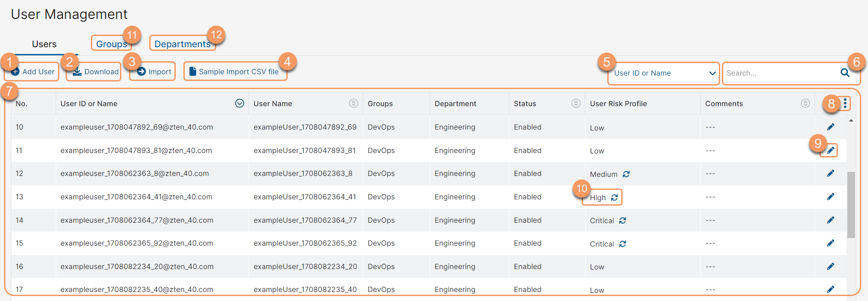Toggle sorting on the Comments column

coord(805,103)
